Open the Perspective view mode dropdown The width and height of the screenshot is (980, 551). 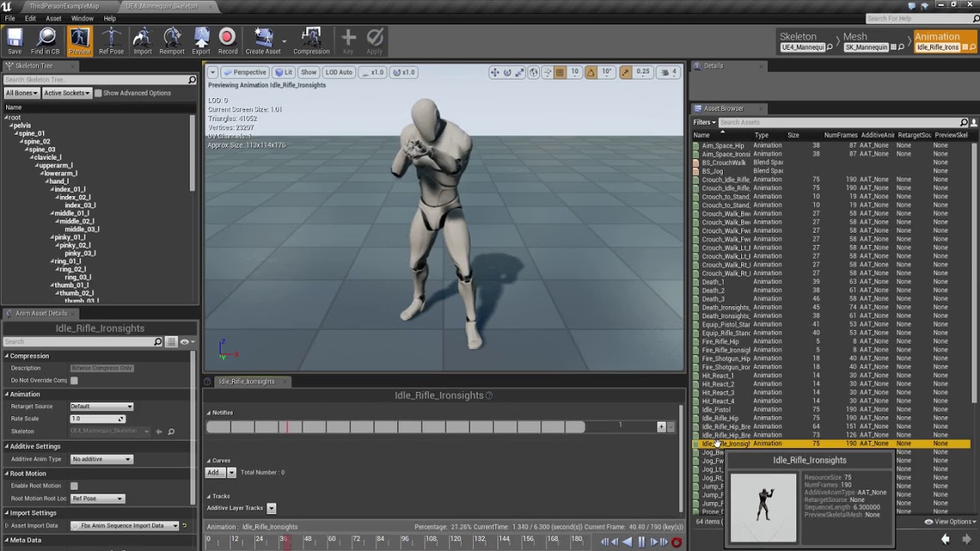coord(244,72)
